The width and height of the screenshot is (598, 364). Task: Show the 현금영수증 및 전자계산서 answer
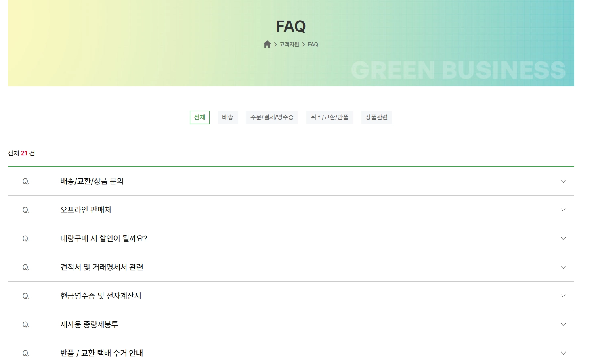tap(563, 296)
